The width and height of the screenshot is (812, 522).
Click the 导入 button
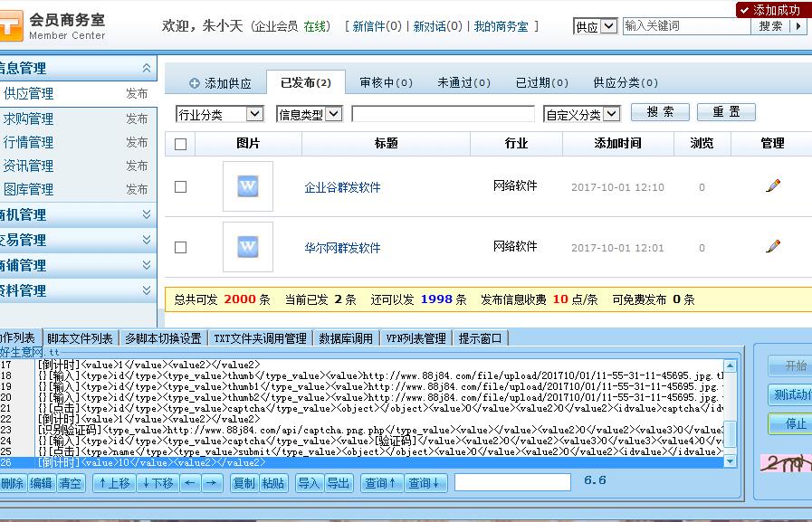[x=310, y=483]
